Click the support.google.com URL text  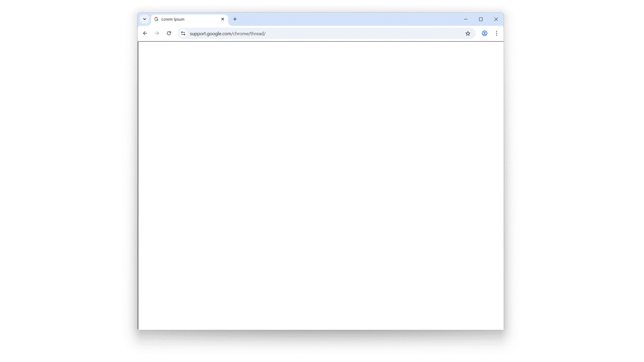(227, 33)
